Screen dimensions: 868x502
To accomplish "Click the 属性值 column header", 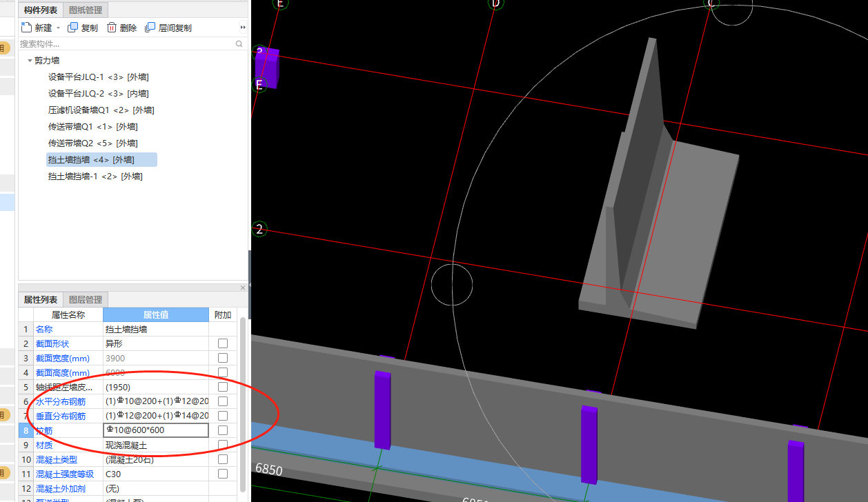I will 156,314.
